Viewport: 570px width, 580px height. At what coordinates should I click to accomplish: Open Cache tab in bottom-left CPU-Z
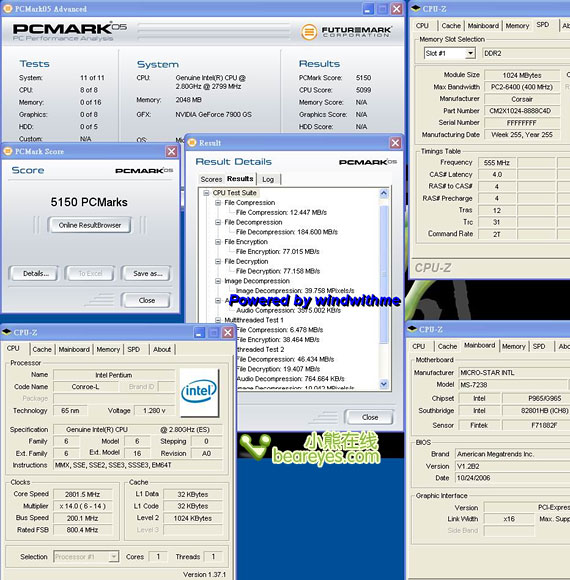[42, 350]
